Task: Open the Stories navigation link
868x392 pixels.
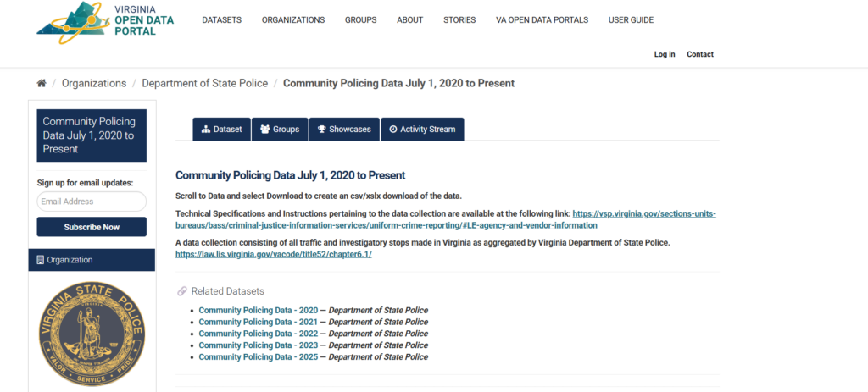Action: [459, 20]
